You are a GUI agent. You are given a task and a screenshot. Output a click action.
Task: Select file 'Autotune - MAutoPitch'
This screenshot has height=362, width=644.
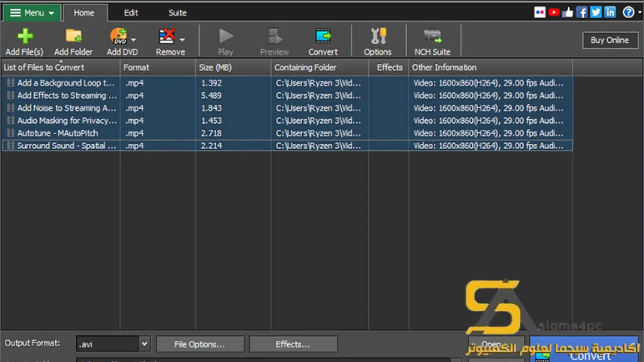click(x=57, y=133)
